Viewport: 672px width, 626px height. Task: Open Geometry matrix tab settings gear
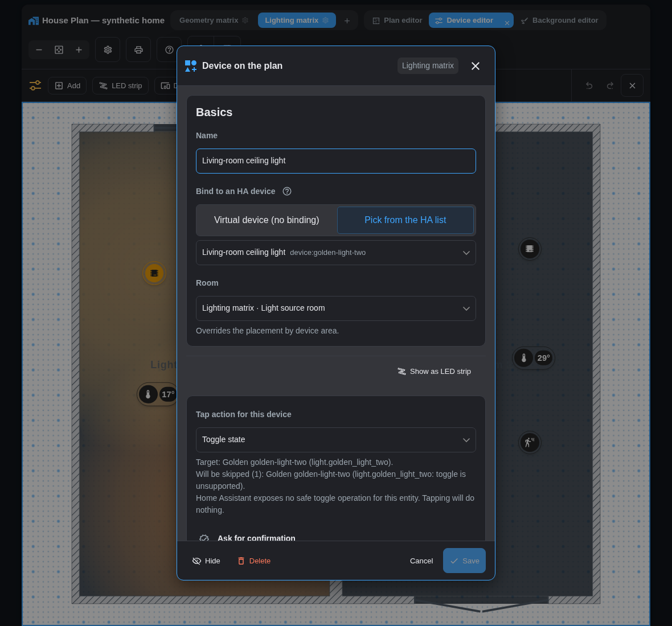245,20
